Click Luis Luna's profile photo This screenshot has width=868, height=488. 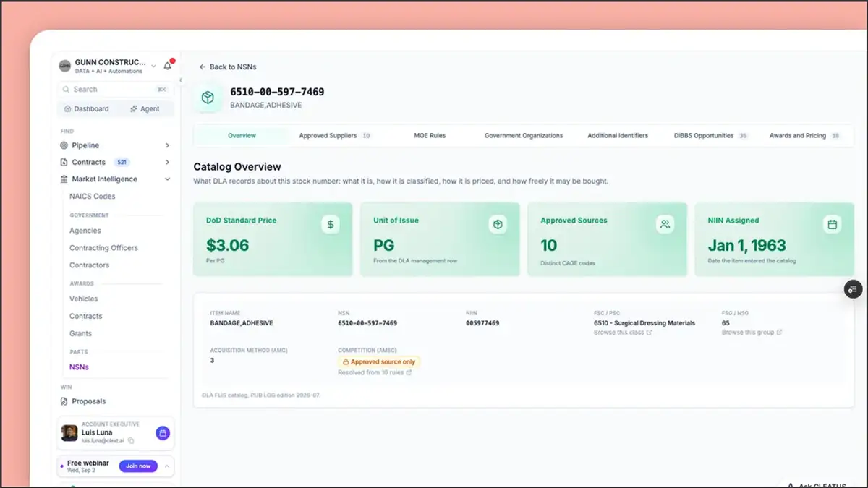(x=69, y=433)
